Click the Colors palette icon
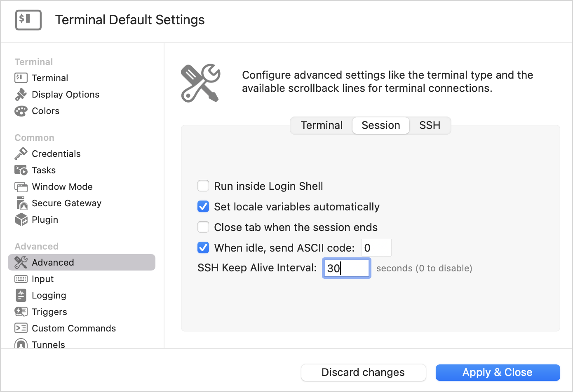The image size is (573, 392). point(21,111)
